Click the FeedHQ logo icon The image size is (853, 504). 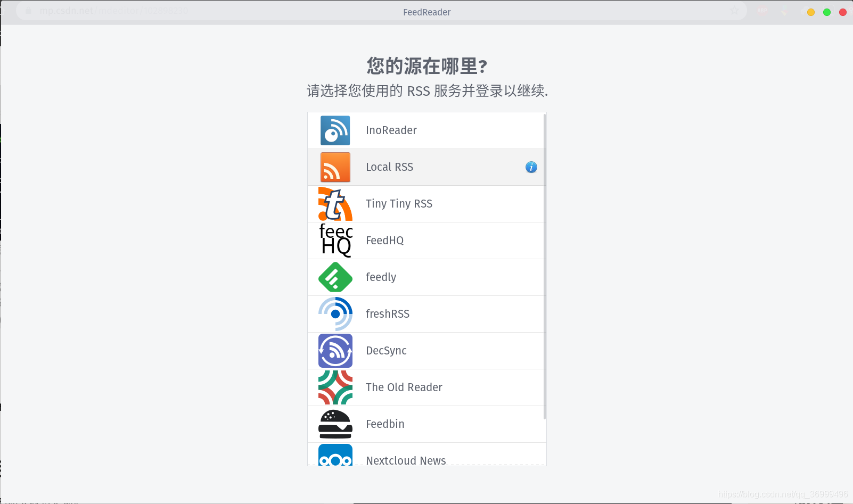coord(335,241)
